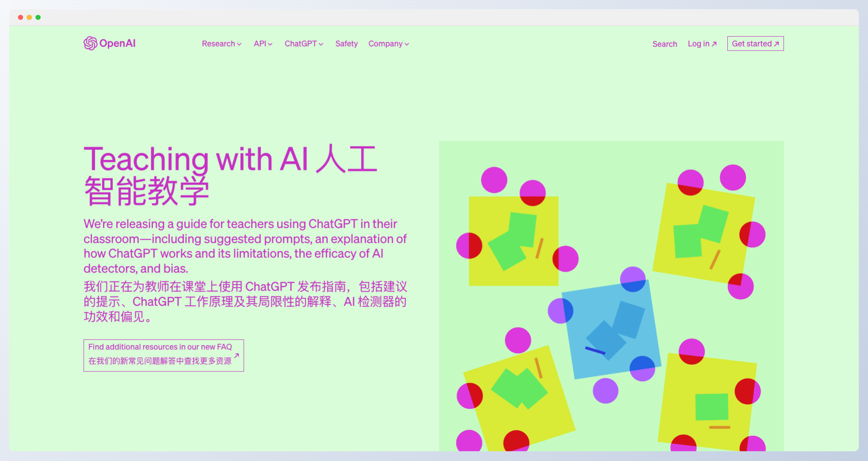868x461 pixels.
Task: Click the Chinese description paragraph starting 我们正在
Action: [x=245, y=301]
